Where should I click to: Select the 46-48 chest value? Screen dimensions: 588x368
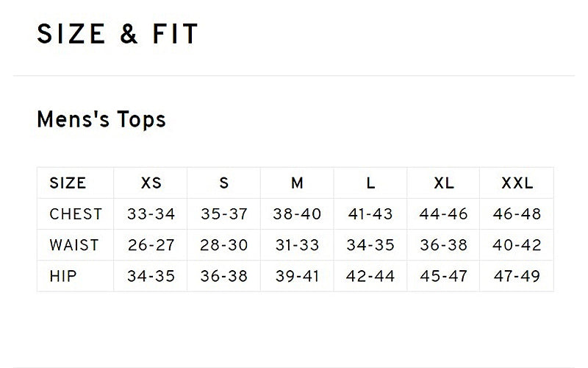coord(517,214)
